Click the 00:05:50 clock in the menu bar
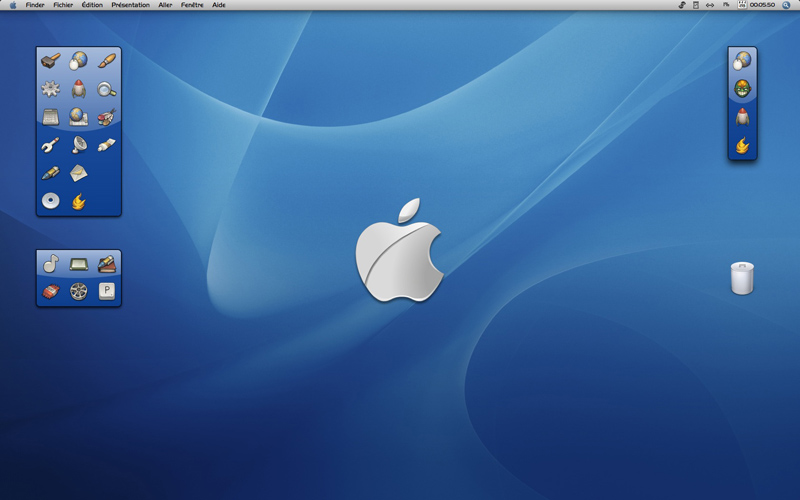The width and height of the screenshot is (800, 500). pyautogui.click(x=763, y=5)
